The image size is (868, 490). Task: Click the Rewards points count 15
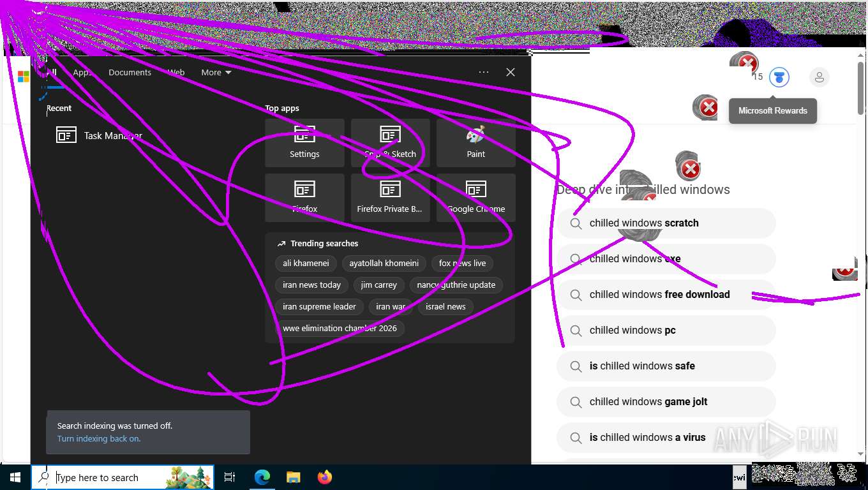758,77
